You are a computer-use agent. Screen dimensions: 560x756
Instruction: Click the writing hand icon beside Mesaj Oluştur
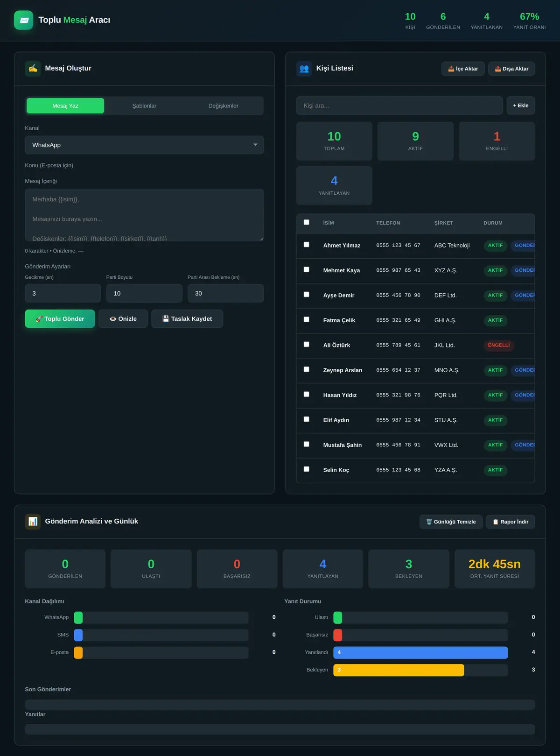(33, 68)
